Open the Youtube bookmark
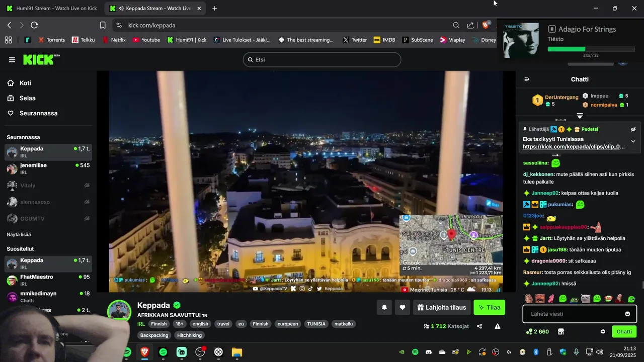 coord(146,40)
